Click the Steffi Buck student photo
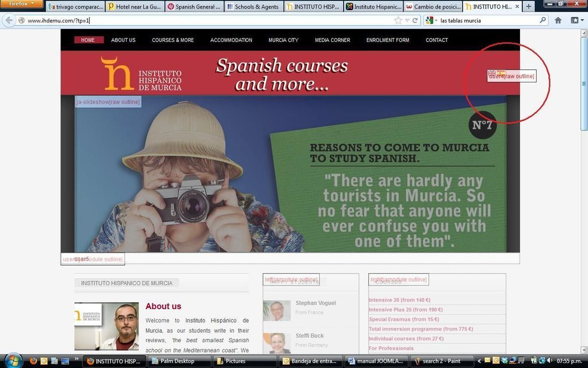588x368 pixels. point(277,343)
